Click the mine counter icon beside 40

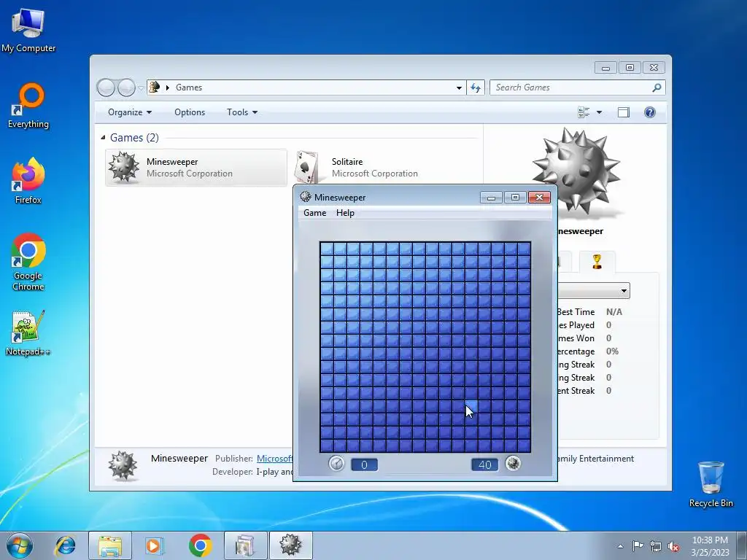tap(513, 463)
